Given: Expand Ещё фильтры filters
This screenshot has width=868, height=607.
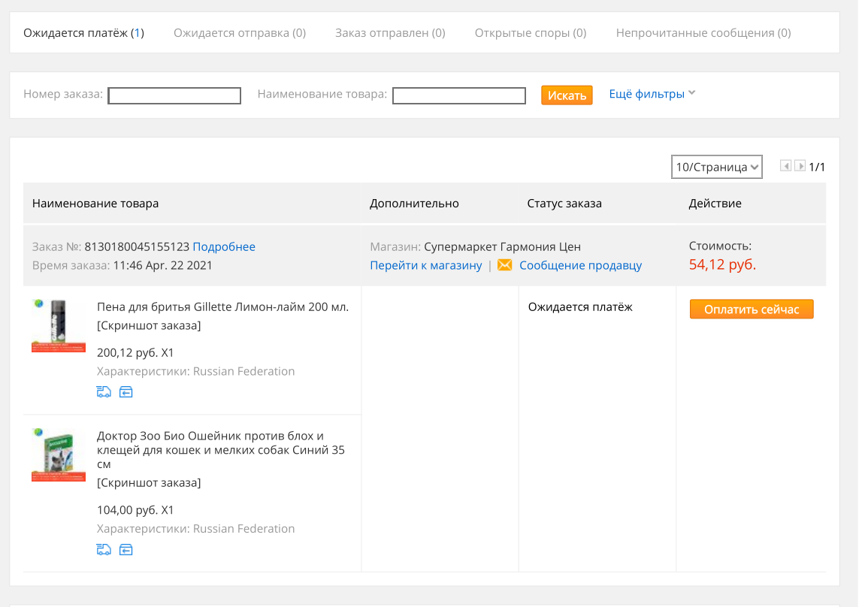Looking at the screenshot, I should [x=652, y=94].
